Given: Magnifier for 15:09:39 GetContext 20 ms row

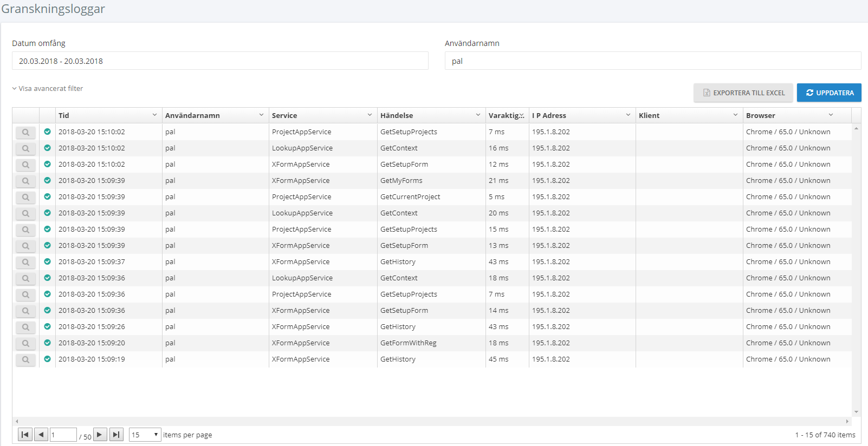Looking at the screenshot, I should tap(25, 213).
